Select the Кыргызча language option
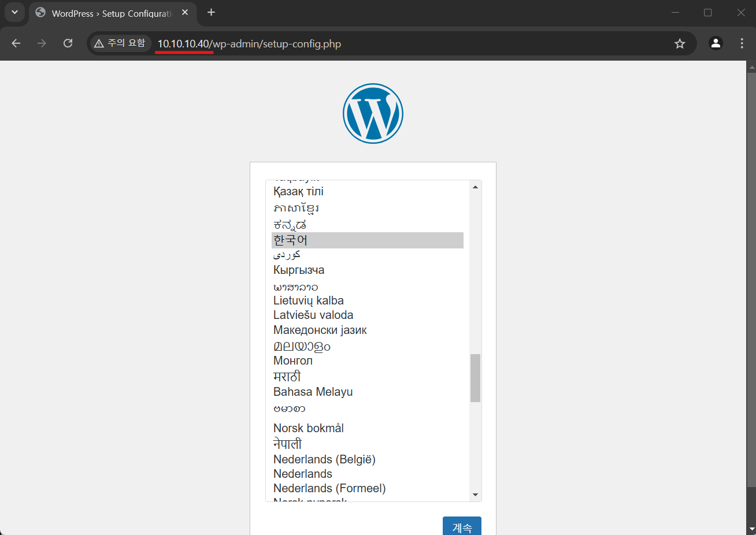The width and height of the screenshot is (756, 535). 368,270
